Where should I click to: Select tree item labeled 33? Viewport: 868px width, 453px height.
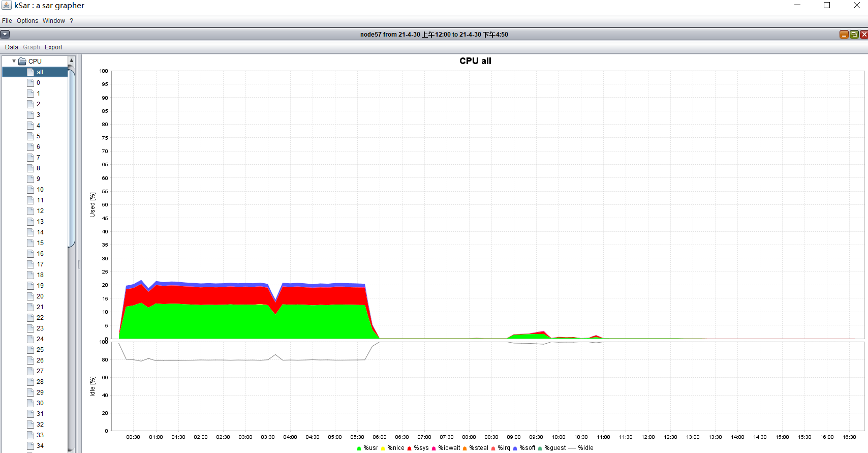tap(40, 435)
